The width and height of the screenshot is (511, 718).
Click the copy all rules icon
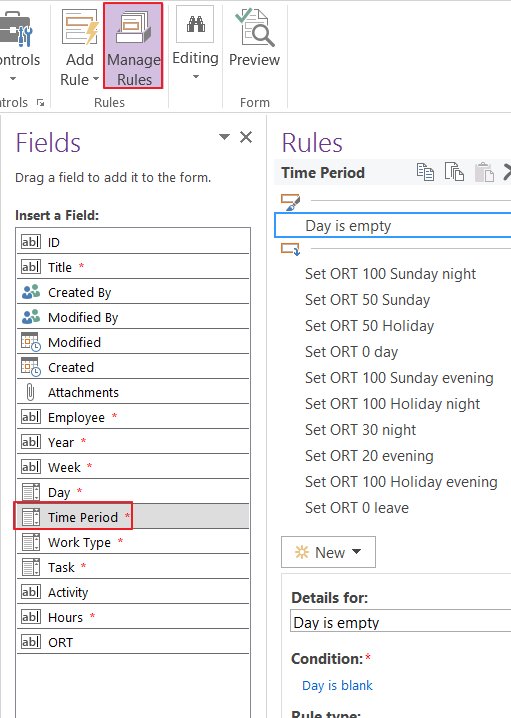[454, 173]
